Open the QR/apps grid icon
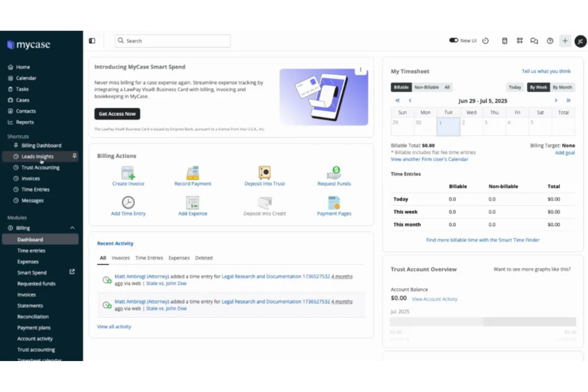The image size is (588, 392). click(x=520, y=41)
